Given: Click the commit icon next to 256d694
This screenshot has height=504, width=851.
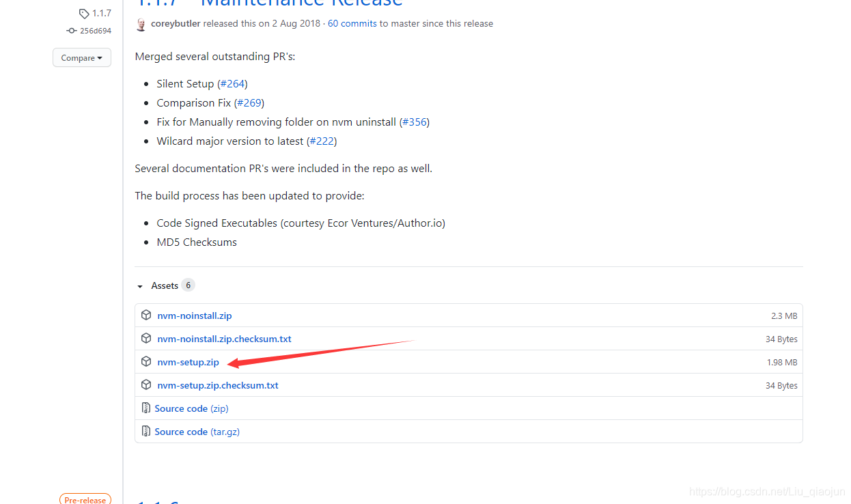Looking at the screenshot, I should 70,30.
